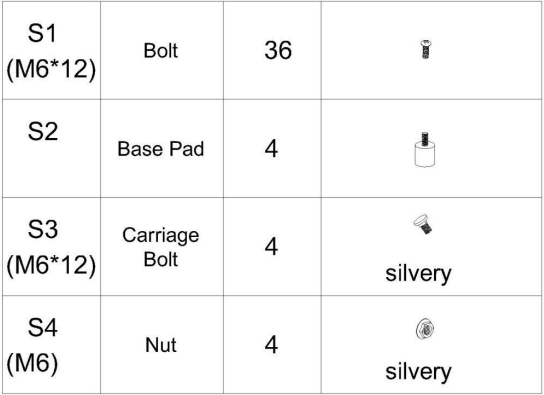Click the silvery label under carriage bolt
The height and width of the screenshot is (395, 544).
pyautogui.click(x=418, y=274)
